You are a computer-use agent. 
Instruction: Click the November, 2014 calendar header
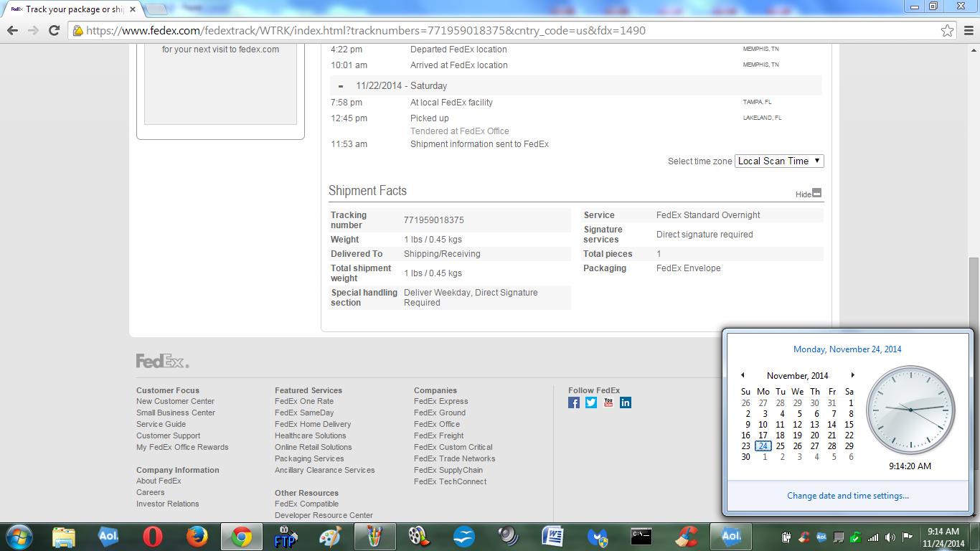(797, 375)
